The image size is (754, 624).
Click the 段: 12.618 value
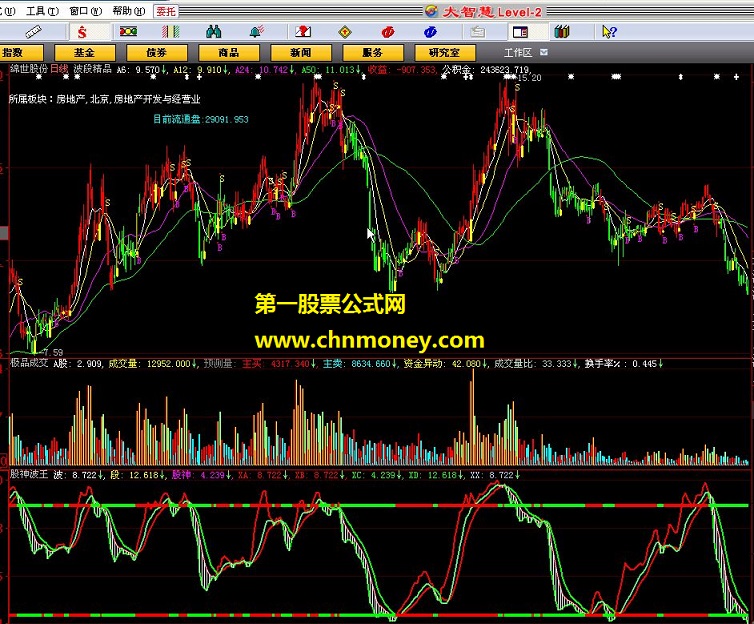point(138,475)
